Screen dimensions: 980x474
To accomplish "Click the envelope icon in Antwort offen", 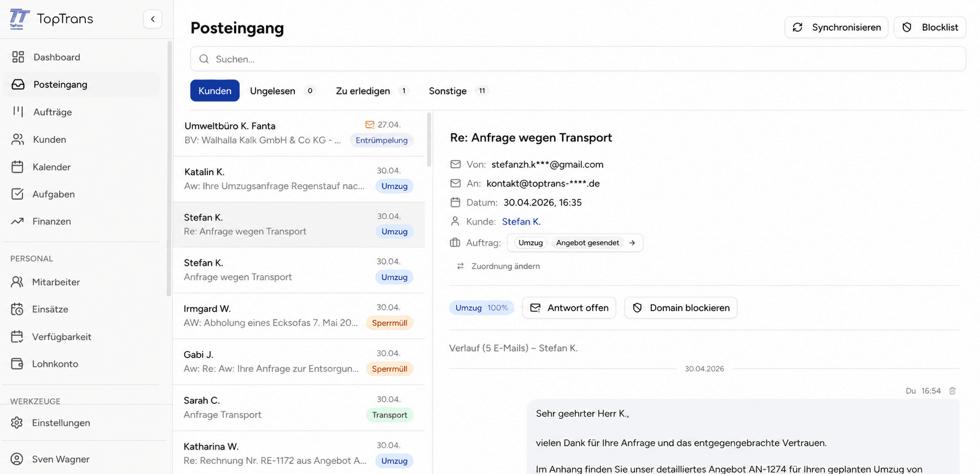I will (x=535, y=308).
